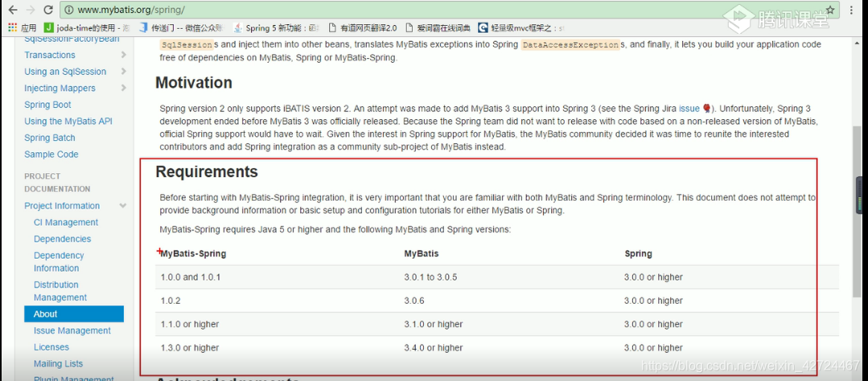Open the Project Information sidebar link

coord(62,205)
